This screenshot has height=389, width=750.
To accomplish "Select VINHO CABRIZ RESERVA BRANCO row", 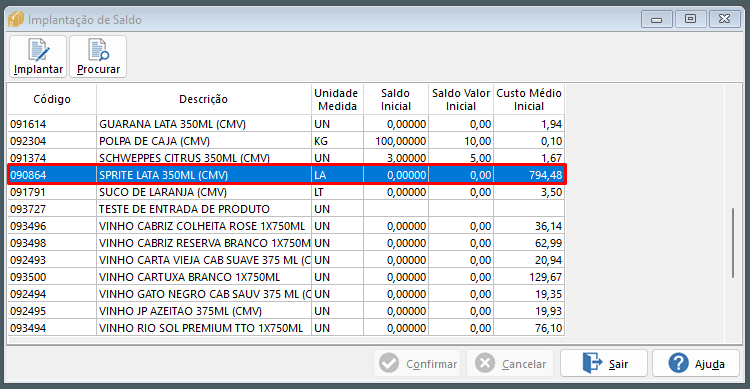I will point(286,243).
